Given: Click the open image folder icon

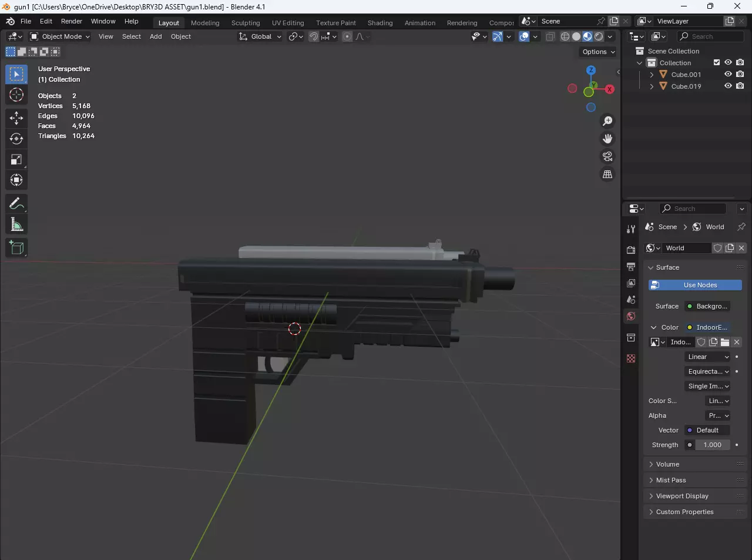Looking at the screenshot, I should 725,342.
